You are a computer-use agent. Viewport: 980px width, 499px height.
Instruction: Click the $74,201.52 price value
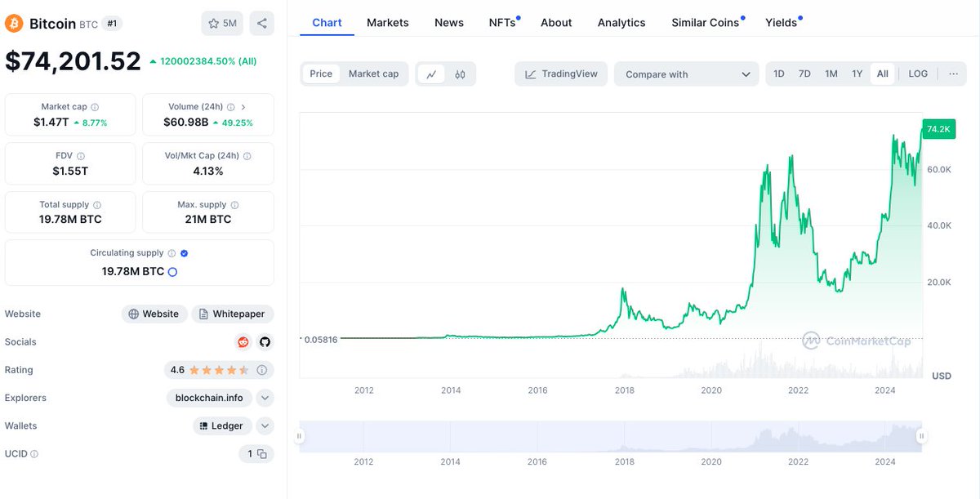point(73,61)
